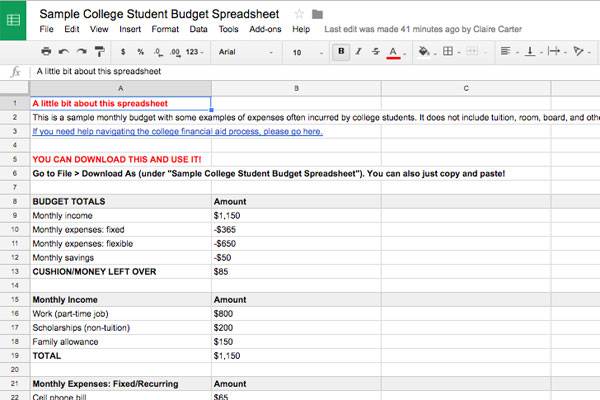Open the Tools menu
This screenshot has width=600, height=400.
[x=228, y=29]
